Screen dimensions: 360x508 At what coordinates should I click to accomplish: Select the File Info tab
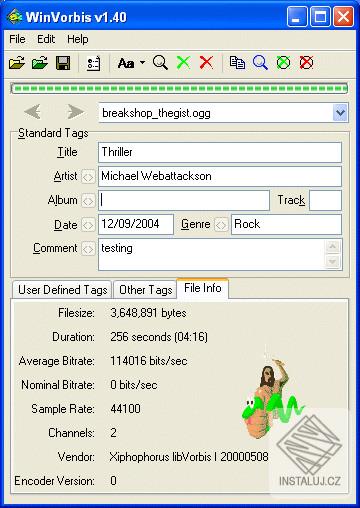(x=203, y=288)
